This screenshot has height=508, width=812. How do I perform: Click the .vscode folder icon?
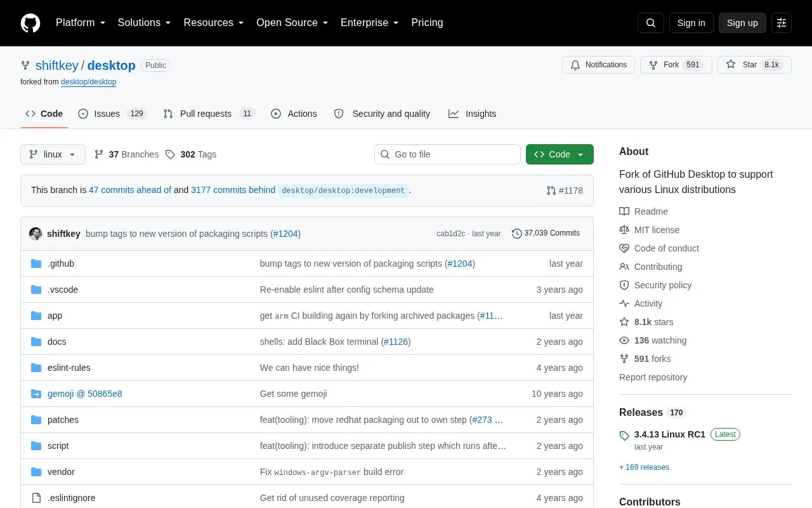click(36, 290)
